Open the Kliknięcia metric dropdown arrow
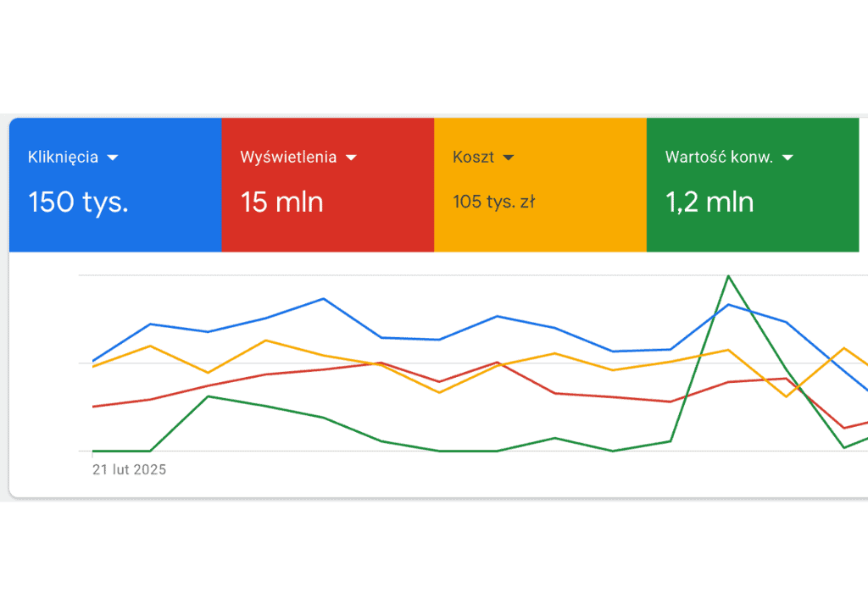Image resolution: width=868 pixels, height=615 pixels. coord(113,158)
